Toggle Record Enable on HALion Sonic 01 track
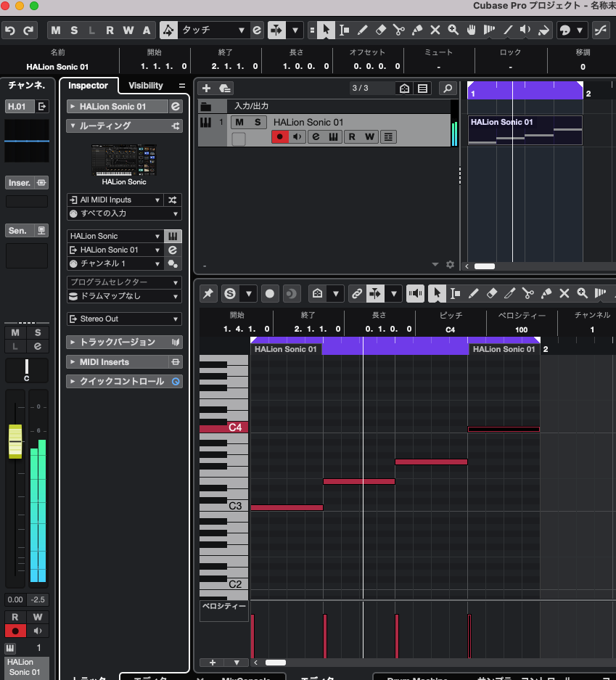The width and height of the screenshot is (616, 680). coord(280,137)
